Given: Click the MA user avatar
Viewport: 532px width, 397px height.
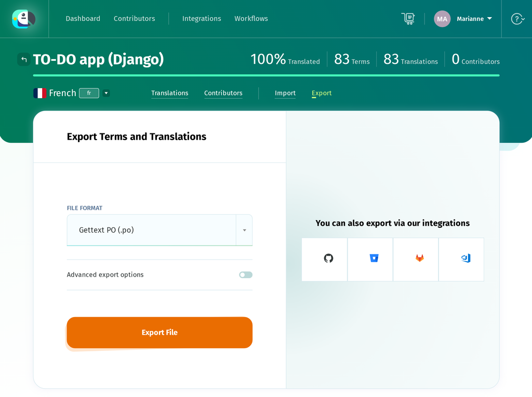Looking at the screenshot, I should click(x=442, y=19).
